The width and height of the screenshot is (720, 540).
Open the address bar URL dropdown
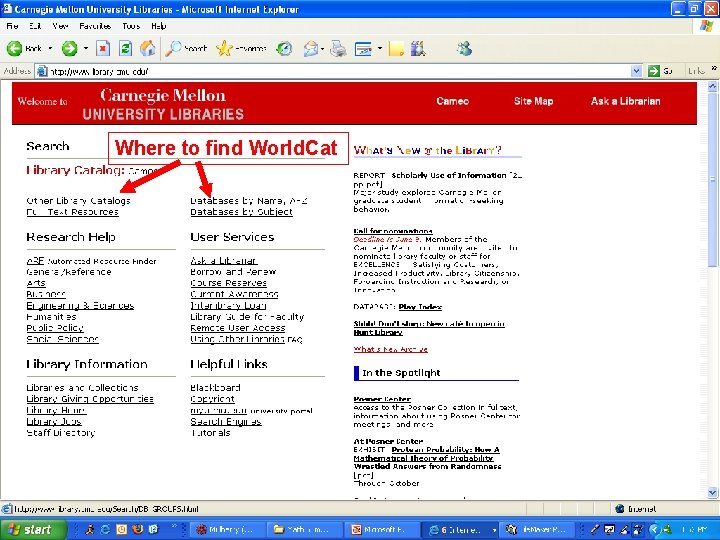[x=636, y=71]
